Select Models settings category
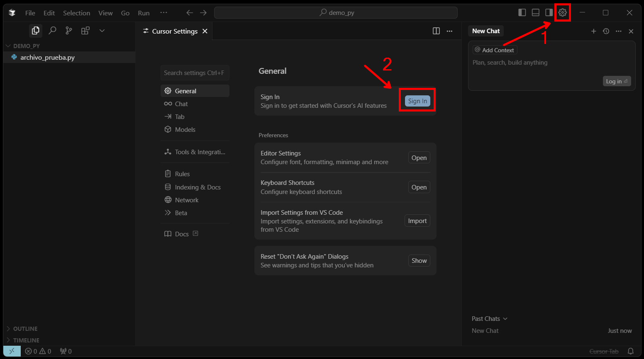The height and width of the screenshot is (359, 644). coord(195,129)
